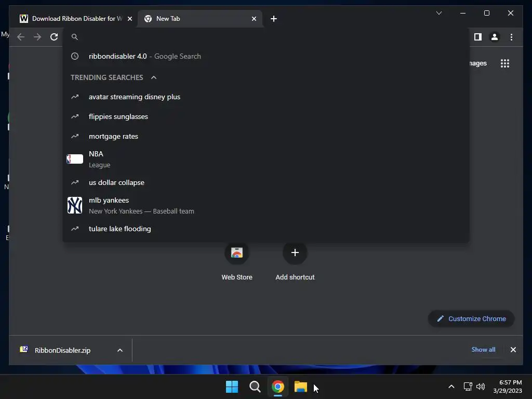Image resolution: width=532 pixels, height=399 pixels.
Task: Click trending arrow icon beside tulare lake flooding
Action: click(x=75, y=229)
